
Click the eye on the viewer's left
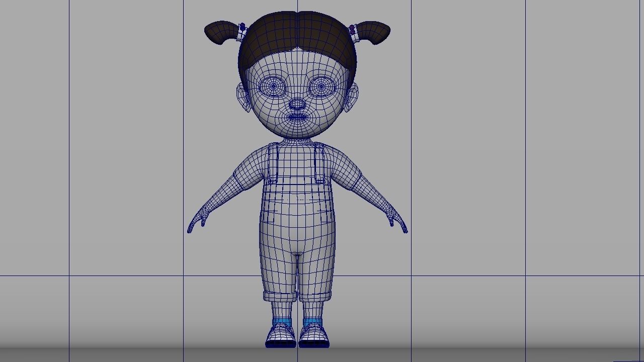pyautogui.click(x=274, y=87)
